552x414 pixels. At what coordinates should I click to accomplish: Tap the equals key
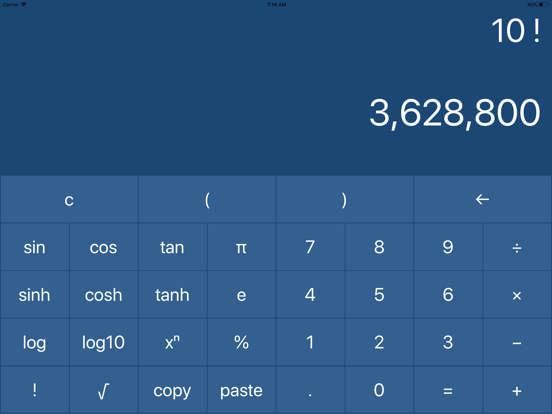(448, 390)
